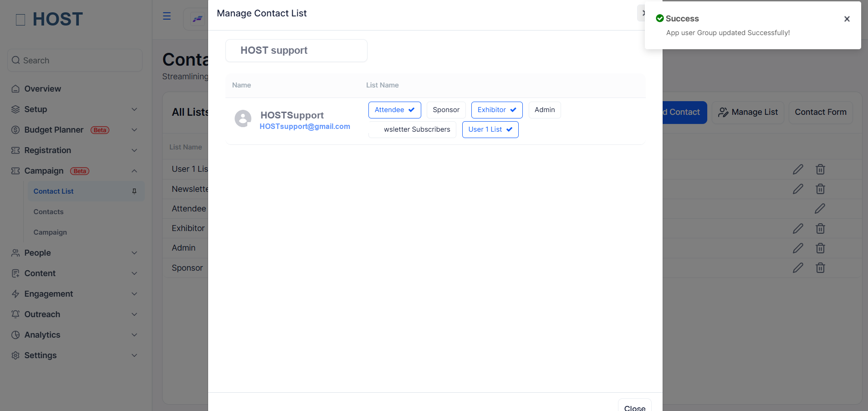The width and height of the screenshot is (868, 411).
Task: Edit the Attendee list row
Action: pyautogui.click(x=820, y=209)
